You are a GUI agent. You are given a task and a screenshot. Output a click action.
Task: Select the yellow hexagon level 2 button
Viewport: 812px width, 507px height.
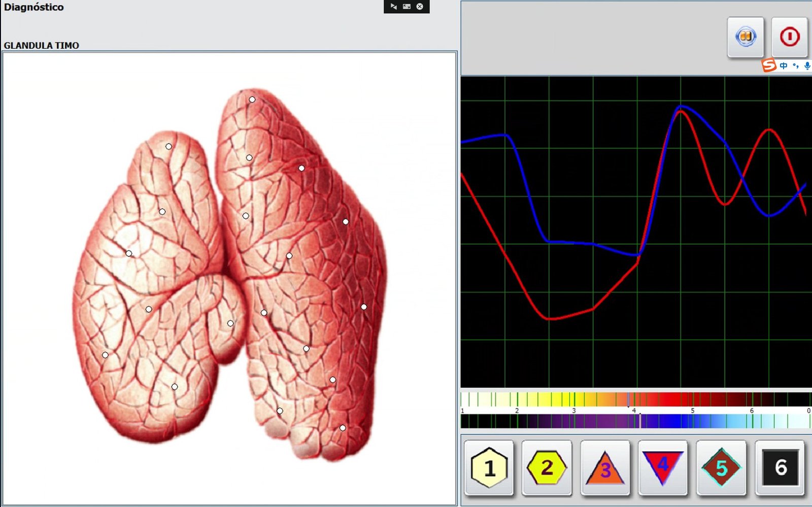tap(547, 468)
